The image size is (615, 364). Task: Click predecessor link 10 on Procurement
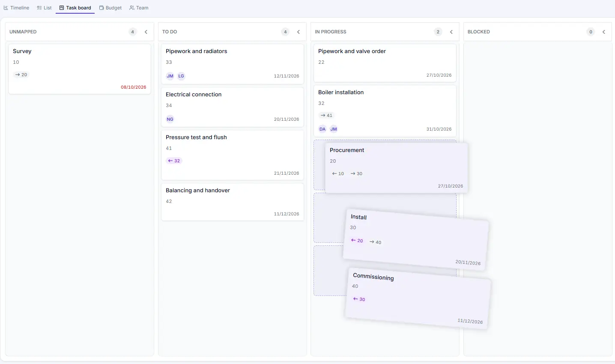(x=338, y=173)
